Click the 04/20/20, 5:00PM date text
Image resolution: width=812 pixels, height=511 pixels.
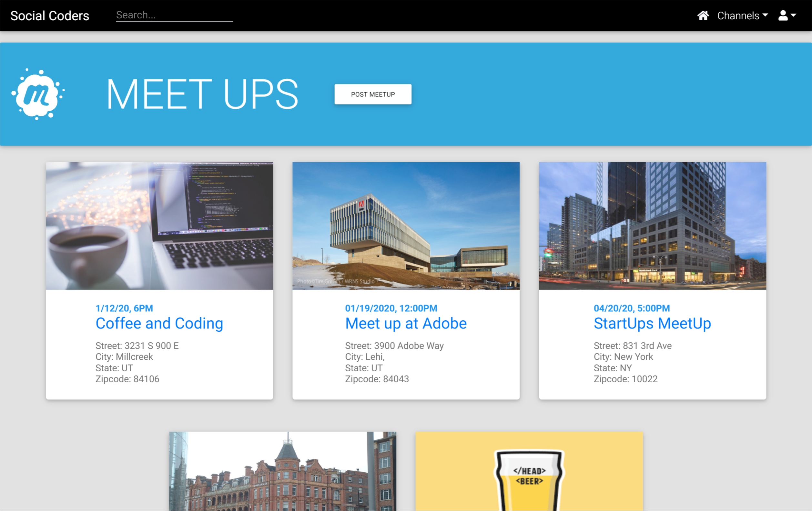coord(632,308)
